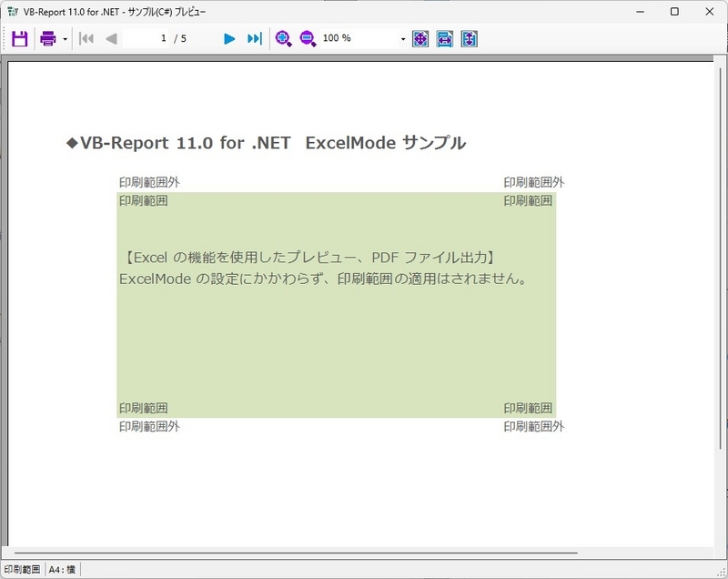Click the bottom-right 印刷範囲外 label

click(x=534, y=426)
